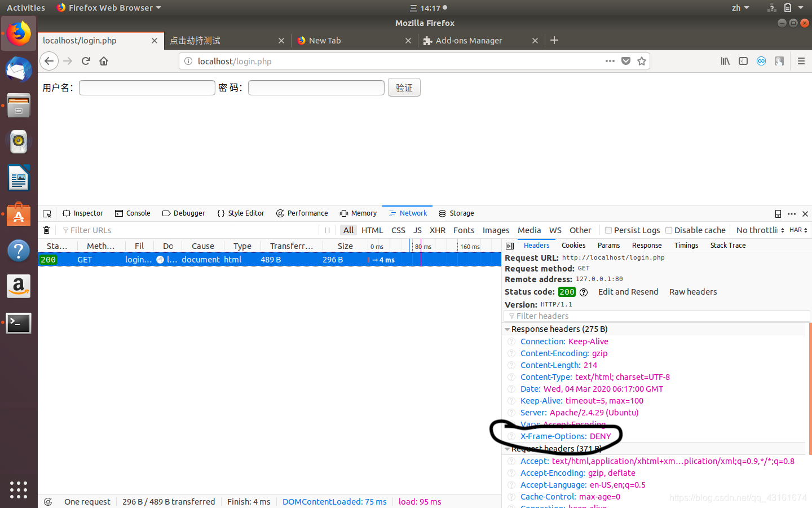The image size is (812, 508).
Task: Close the developer tools panel
Action: (x=805, y=213)
